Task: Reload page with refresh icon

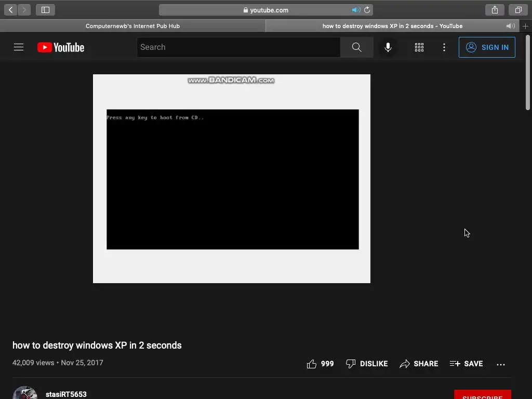Action: point(367,10)
